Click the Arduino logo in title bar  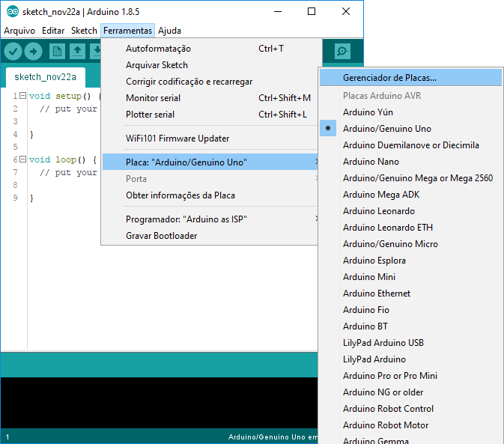tap(13, 12)
